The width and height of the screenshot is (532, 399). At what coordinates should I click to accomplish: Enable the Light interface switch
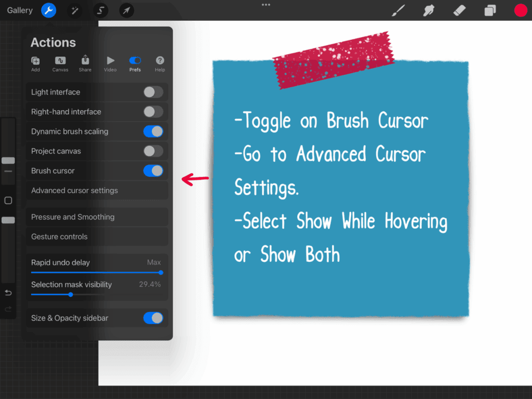coord(153,92)
